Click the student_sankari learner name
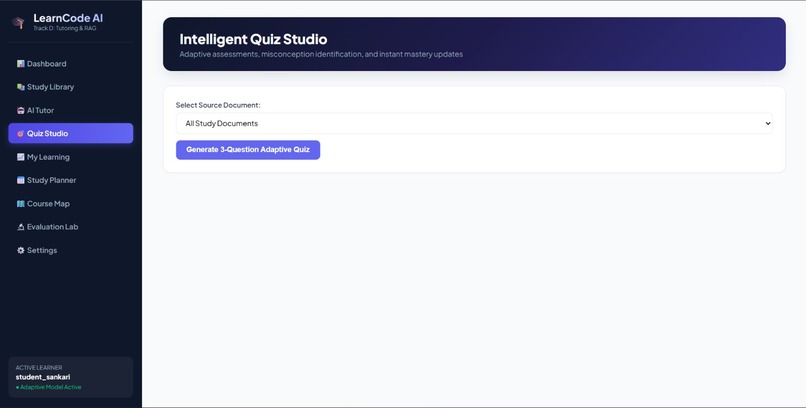 pyautogui.click(x=43, y=377)
